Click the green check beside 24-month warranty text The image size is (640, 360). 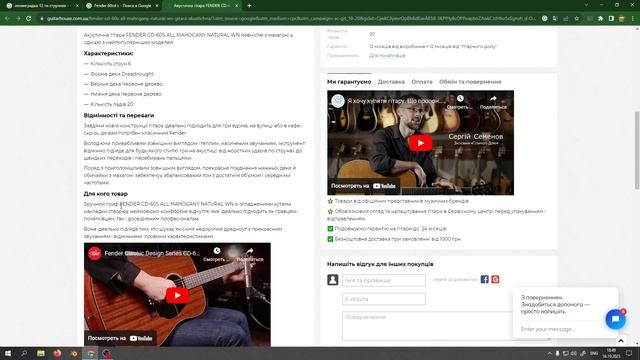coord(330,229)
